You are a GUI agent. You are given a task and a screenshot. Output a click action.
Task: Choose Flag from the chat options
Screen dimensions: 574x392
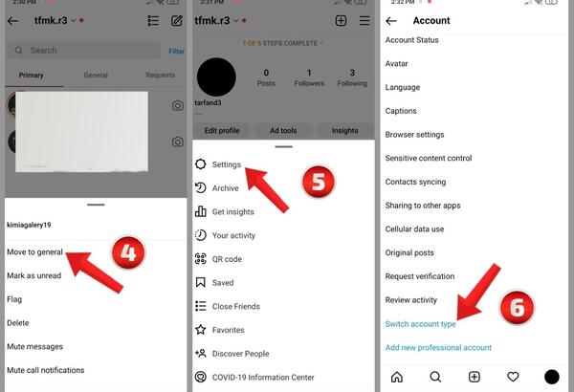click(x=14, y=299)
